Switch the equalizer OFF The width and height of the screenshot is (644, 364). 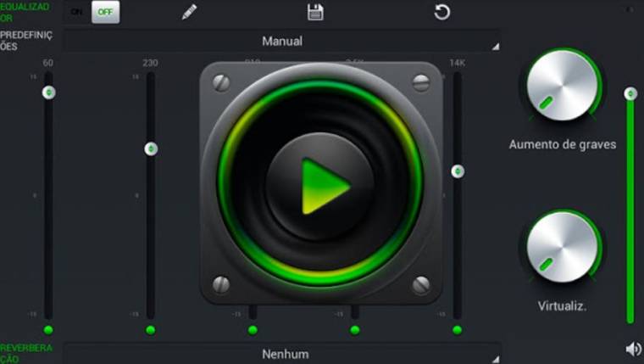tap(106, 12)
